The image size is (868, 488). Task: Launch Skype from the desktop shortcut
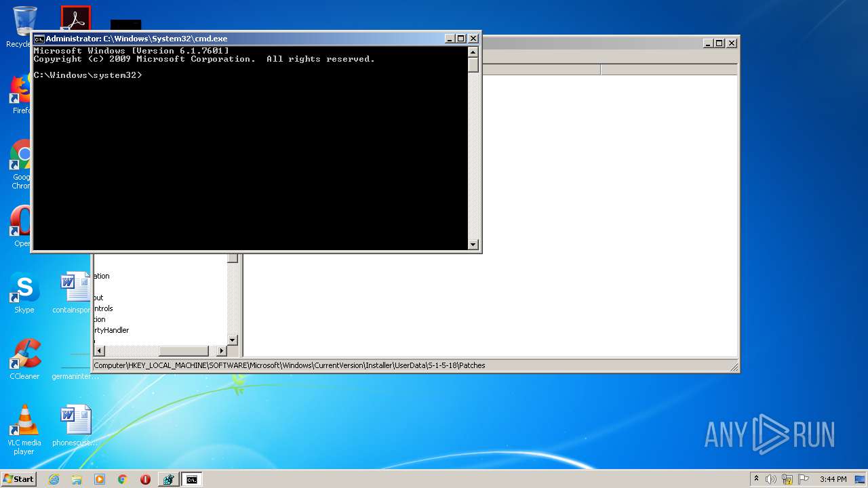(24, 293)
